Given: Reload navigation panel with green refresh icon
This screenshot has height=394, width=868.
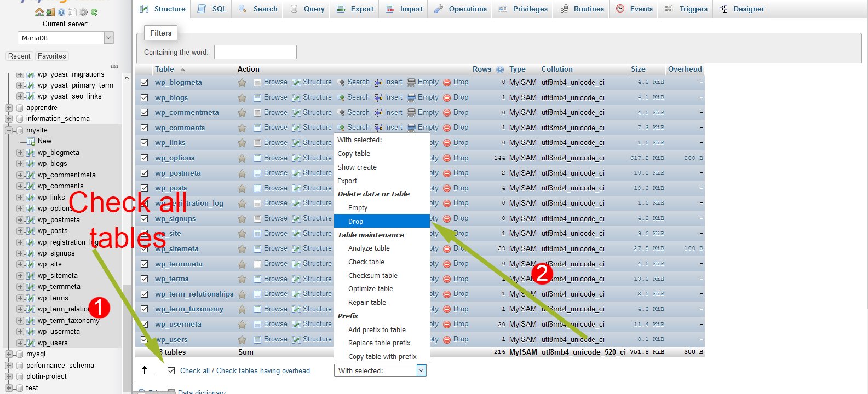Looking at the screenshot, I should coord(94,12).
